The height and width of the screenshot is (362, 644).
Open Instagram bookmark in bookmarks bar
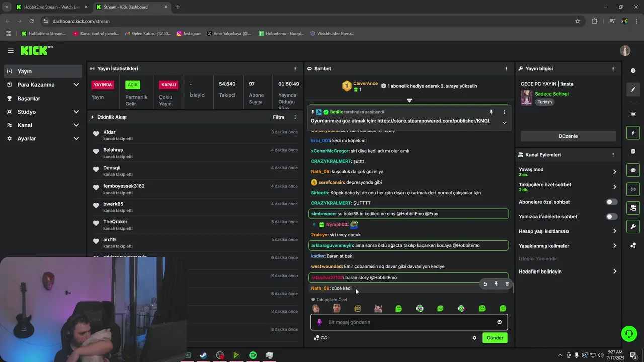click(189, 34)
